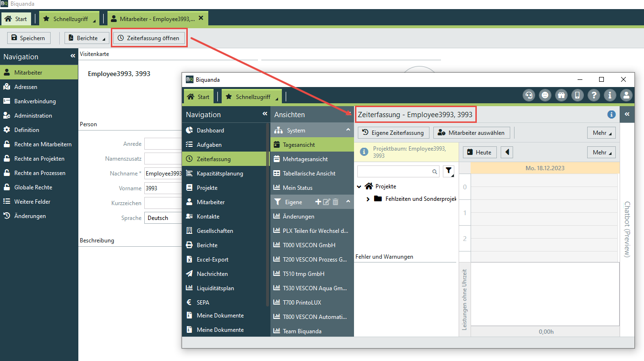This screenshot has height=361, width=644.
Task: Select Mehrtagesansicht view
Action: tap(312, 159)
